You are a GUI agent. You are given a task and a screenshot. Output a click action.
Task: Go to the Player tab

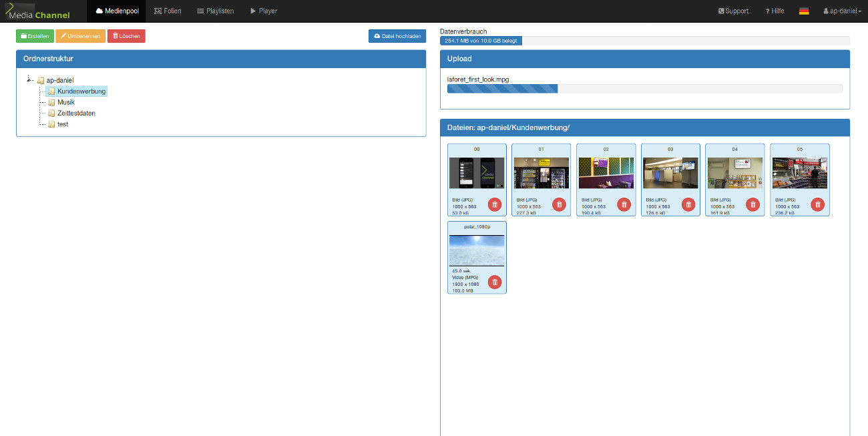click(x=264, y=11)
